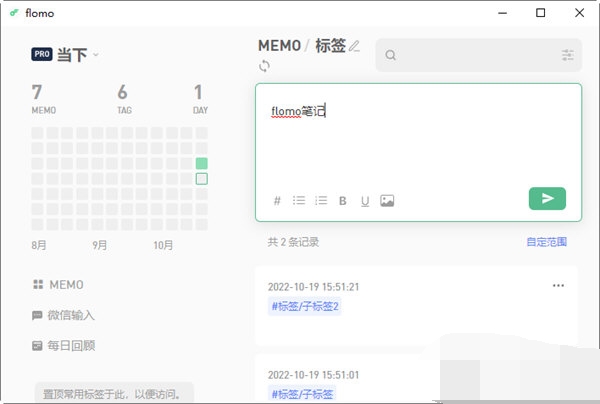Viewport: 600px width, 404px height.
Task: Send the memo with green button
Action: pos(547,199)
